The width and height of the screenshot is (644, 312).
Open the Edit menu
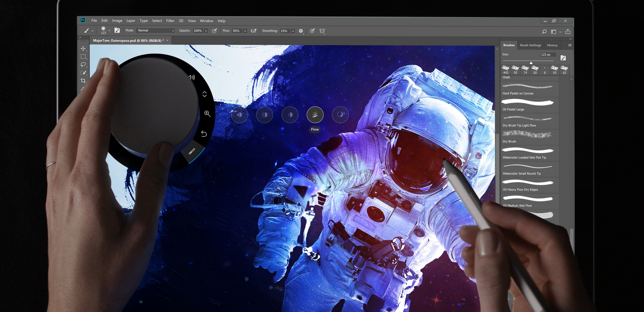[105, 21]
